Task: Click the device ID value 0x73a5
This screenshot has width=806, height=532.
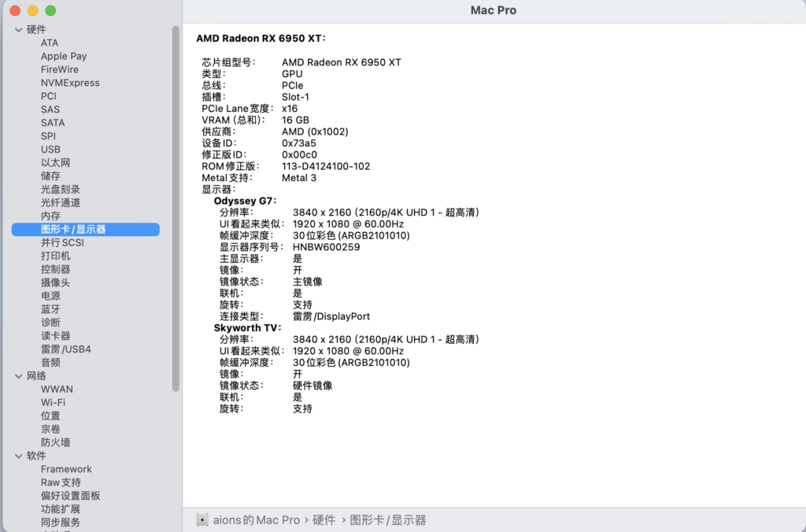Action: click(299, 143)
